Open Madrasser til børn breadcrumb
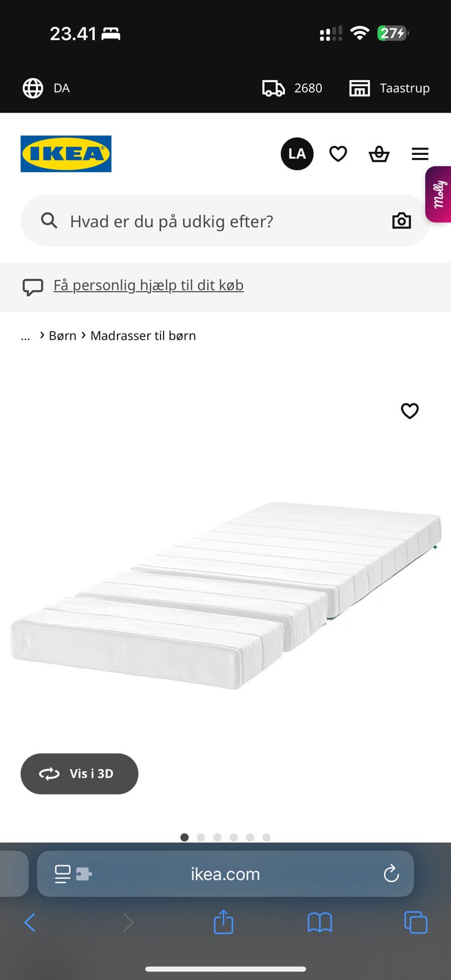Viewport: 451px width, 980px height. coord(143,336)
